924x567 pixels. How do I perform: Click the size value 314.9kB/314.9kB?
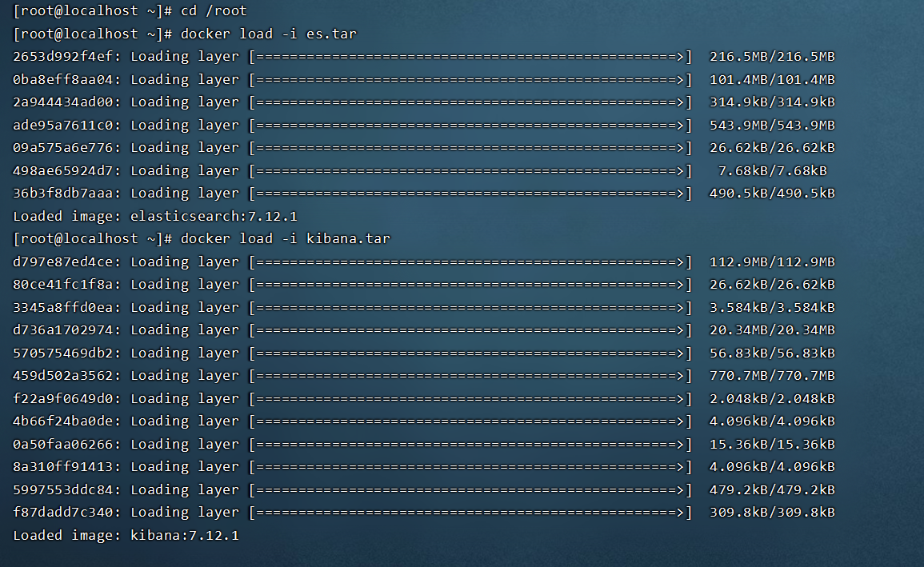[772, 102]
